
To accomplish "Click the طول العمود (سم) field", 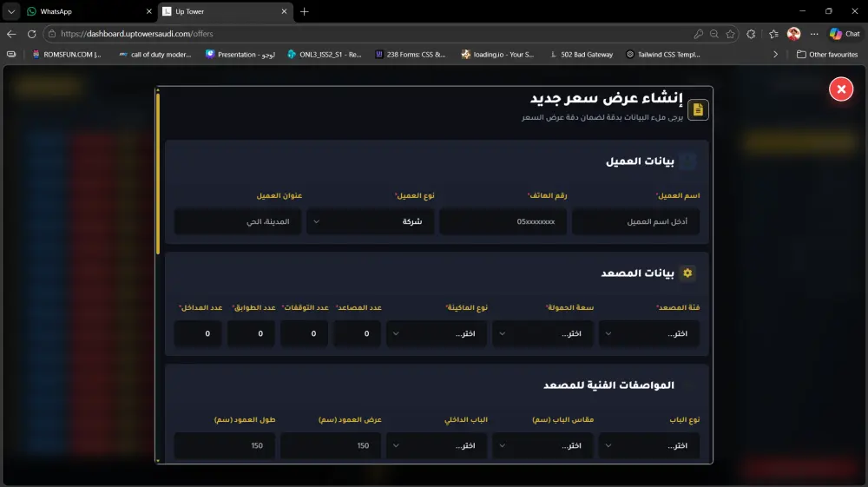I will tap(225, 445).
